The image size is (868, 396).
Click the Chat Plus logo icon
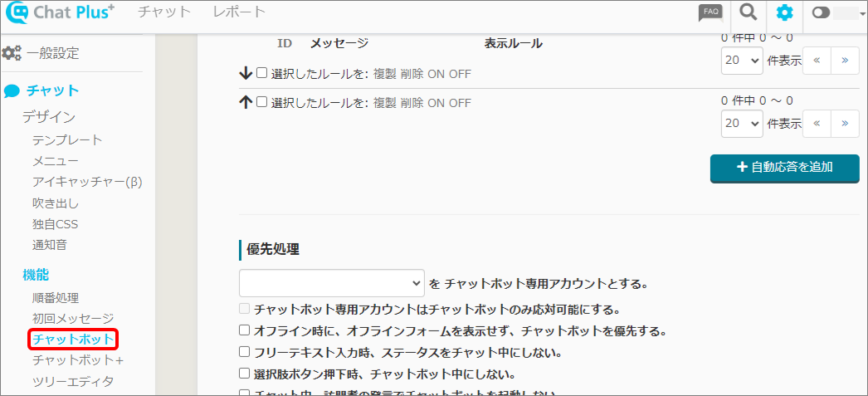(17, 12)
